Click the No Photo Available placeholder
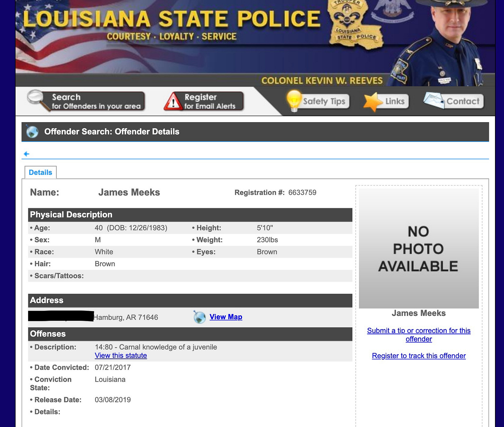This screenshot has height=427, width=504. pos(419,248)
